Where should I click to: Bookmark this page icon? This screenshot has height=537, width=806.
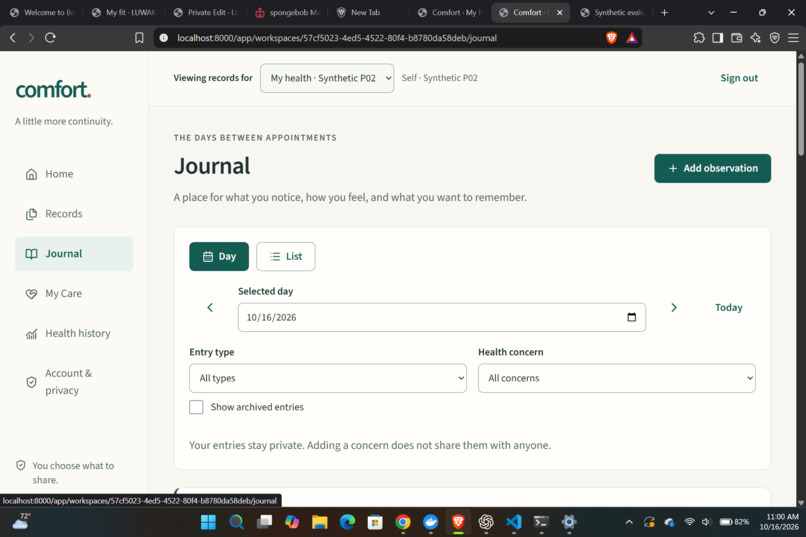[139, 38]
